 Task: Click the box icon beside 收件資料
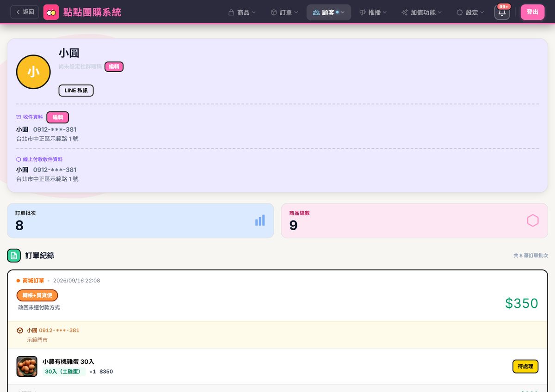click(19, 117)
